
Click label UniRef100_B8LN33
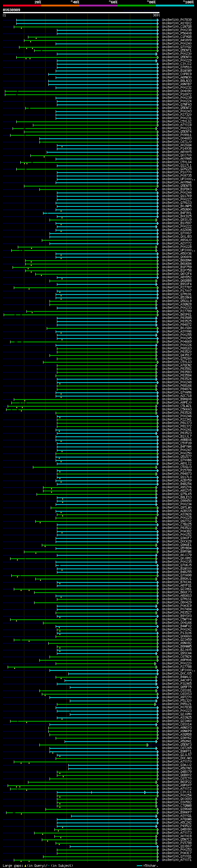pyautogui.click(x=177, y=81)
